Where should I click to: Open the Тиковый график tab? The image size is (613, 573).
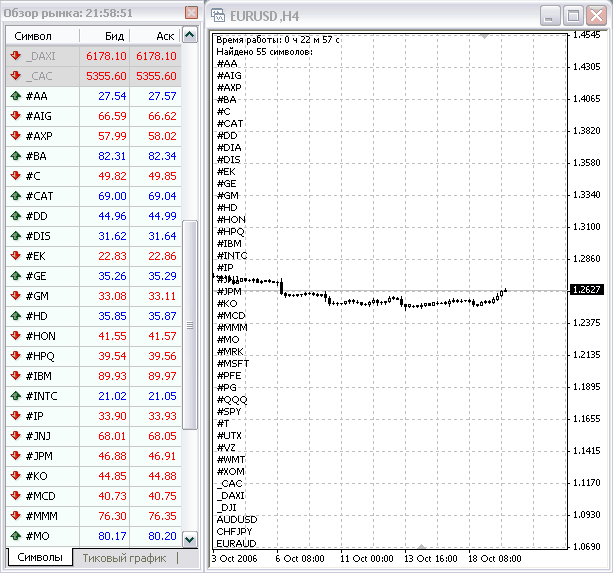coord(124,558)
